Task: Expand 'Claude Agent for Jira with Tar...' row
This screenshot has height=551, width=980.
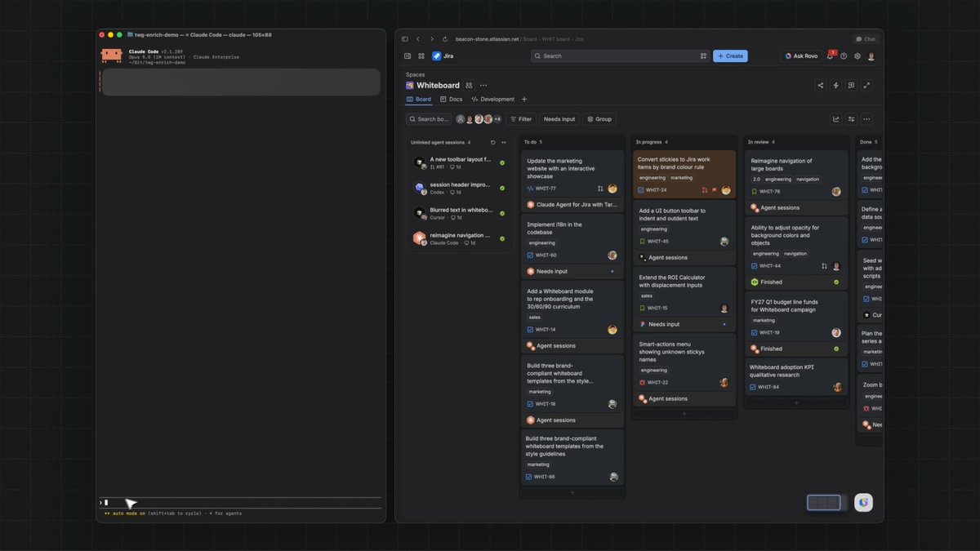Action: [572, 205]
